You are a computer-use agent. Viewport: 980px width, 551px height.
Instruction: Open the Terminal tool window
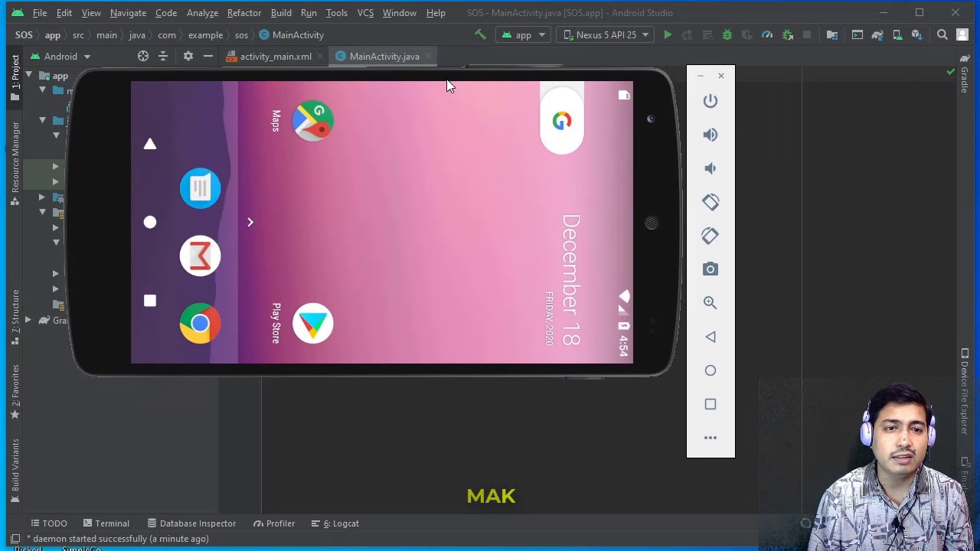coord(106,523)
